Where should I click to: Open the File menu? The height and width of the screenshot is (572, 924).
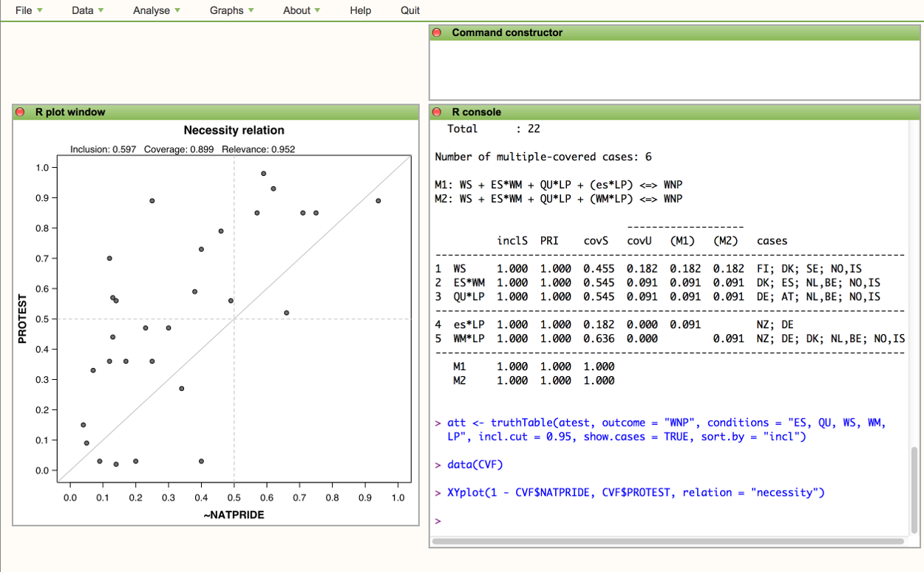pyautogui.click(x=28, y=10)
